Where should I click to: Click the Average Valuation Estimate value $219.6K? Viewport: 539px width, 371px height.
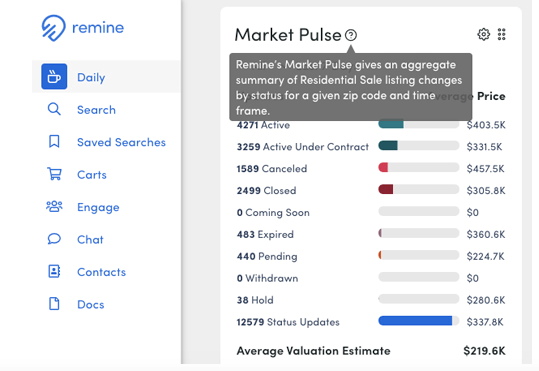point(484,351)
